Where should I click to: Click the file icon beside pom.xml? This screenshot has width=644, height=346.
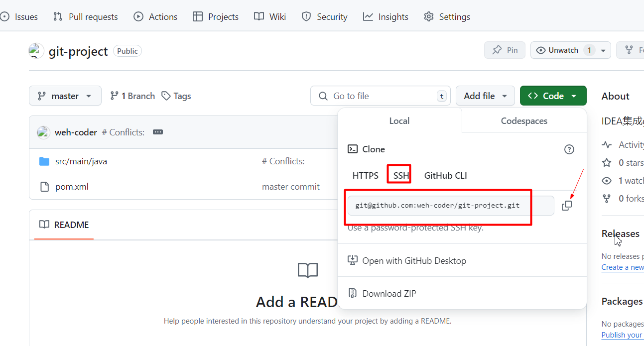44,187
